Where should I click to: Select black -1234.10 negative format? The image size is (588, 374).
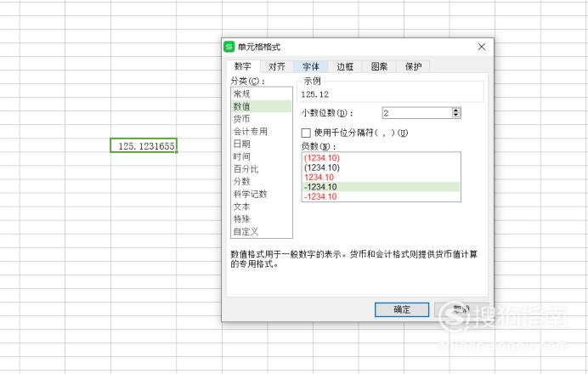pos(381,187)
